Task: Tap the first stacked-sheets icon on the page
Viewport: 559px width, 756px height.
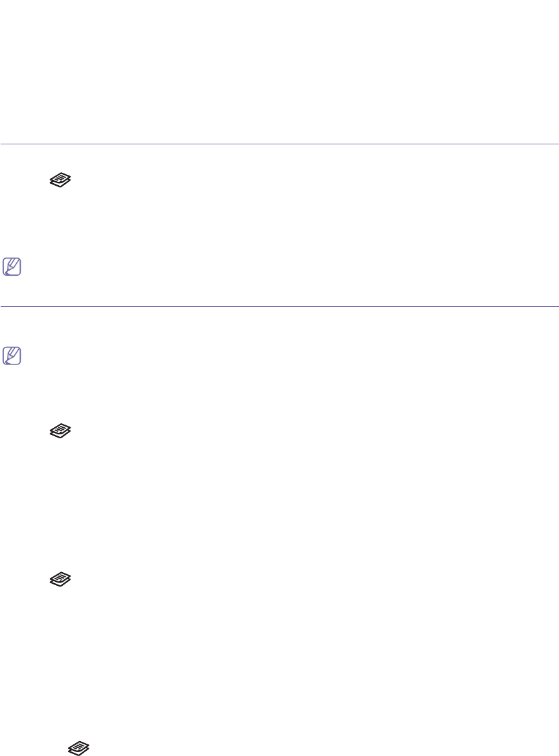Action: [x=60, y=183]
